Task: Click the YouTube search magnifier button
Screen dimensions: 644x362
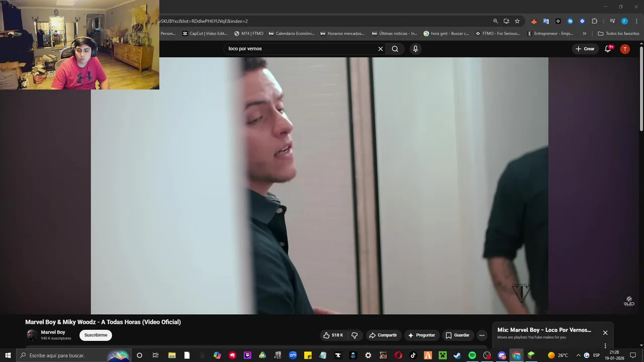Action: pyautogui.click(x=395, y=49)
